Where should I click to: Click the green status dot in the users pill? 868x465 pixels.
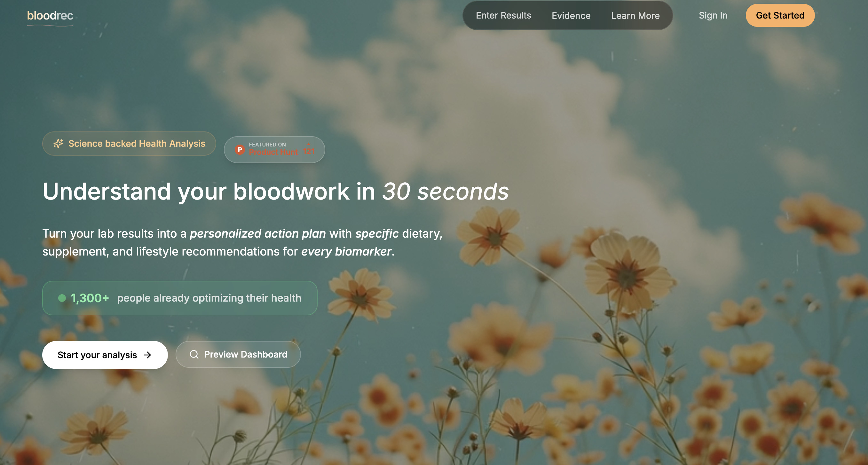[x=62, y=298]
